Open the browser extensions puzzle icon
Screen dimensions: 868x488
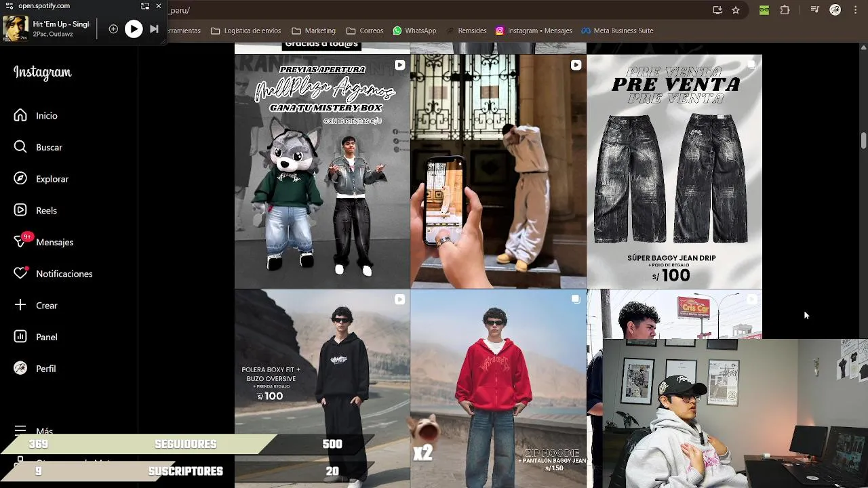point(785,10)
